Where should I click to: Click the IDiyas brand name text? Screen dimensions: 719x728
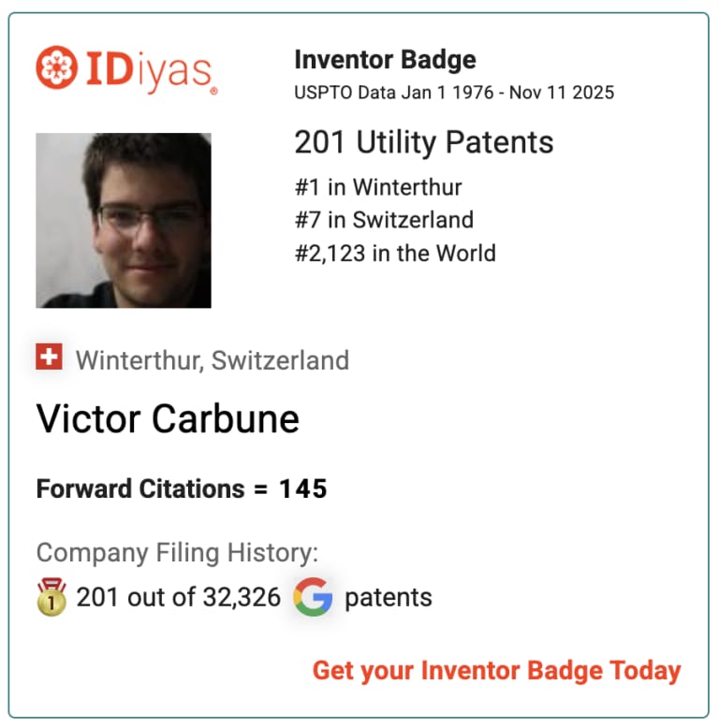pyautogui.click(x=149, y=71)
